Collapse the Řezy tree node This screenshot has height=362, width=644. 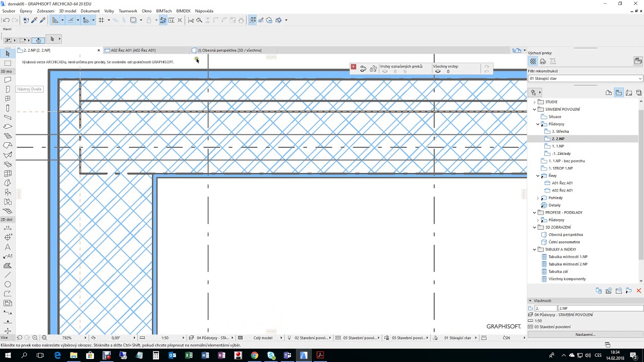[538, 176]
